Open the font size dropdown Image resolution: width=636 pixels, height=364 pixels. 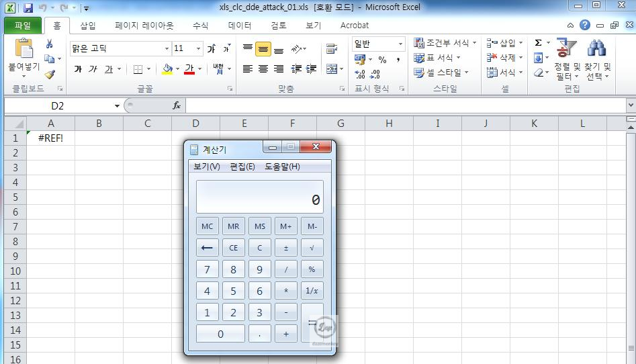[198, 49]
